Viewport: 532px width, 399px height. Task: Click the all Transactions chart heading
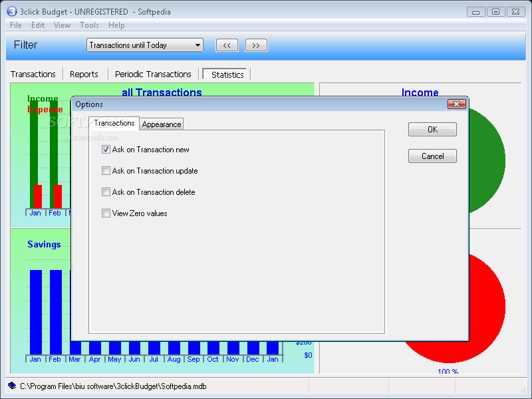pyautogui.click(x=162, y=92)
